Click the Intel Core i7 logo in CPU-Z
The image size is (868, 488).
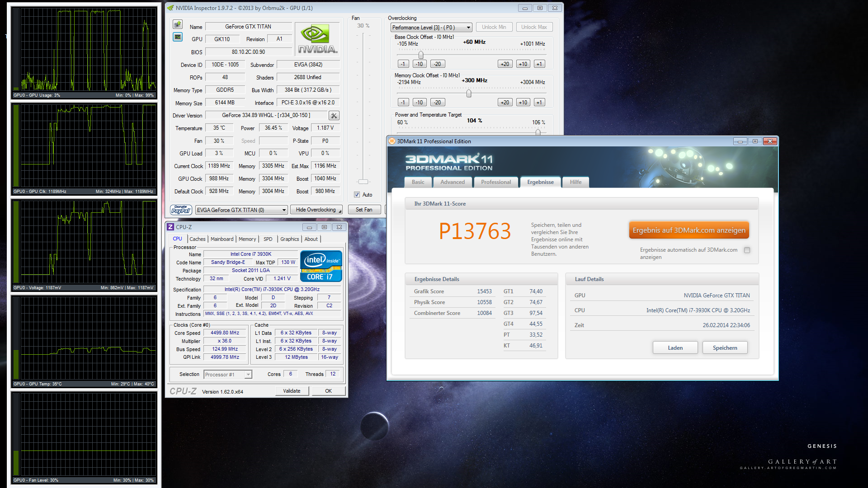[x=321, y=266]
